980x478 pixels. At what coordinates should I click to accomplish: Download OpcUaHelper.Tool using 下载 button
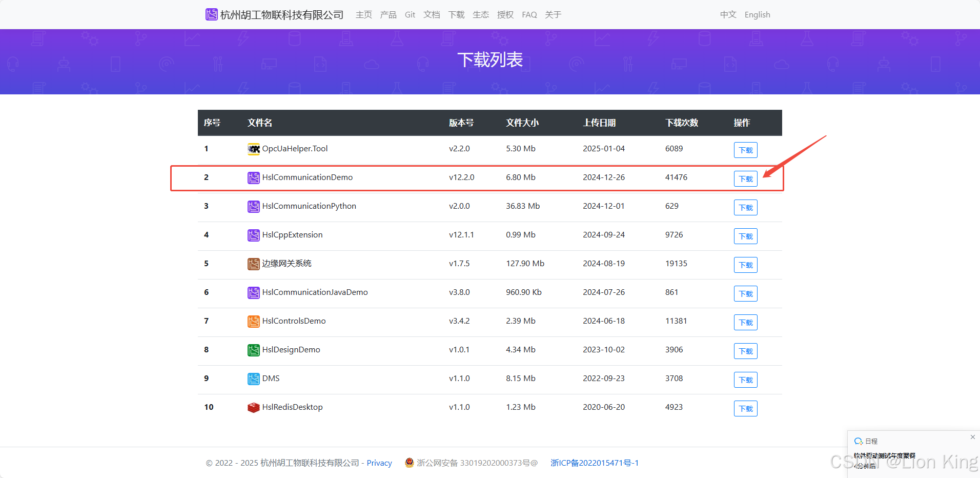pos(745,150)
